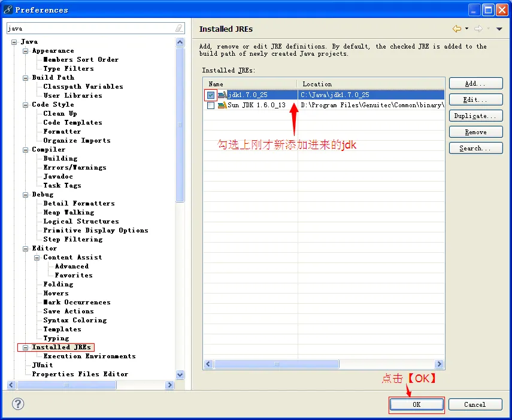Uncheck the jdk1.7.0_25 checkbox

pos(211,95)
